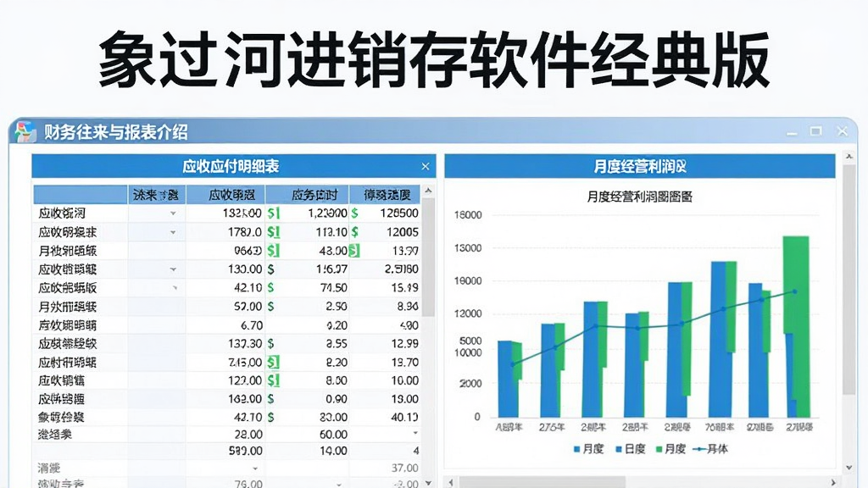Select the 13.70 cell
Viewport: 868px width, 488px height.
click(x=386, y=363)
